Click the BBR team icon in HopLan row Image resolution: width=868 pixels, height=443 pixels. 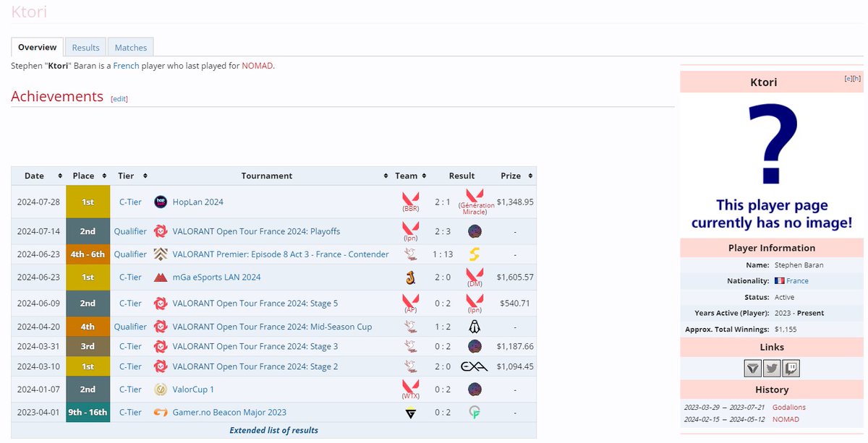pyautogui.click(x=411, y=197)
